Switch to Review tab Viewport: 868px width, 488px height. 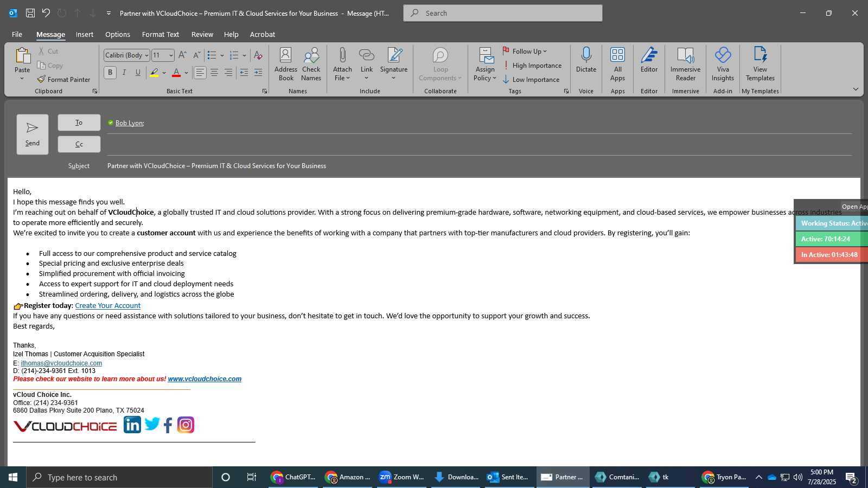(x=202, y=34)
